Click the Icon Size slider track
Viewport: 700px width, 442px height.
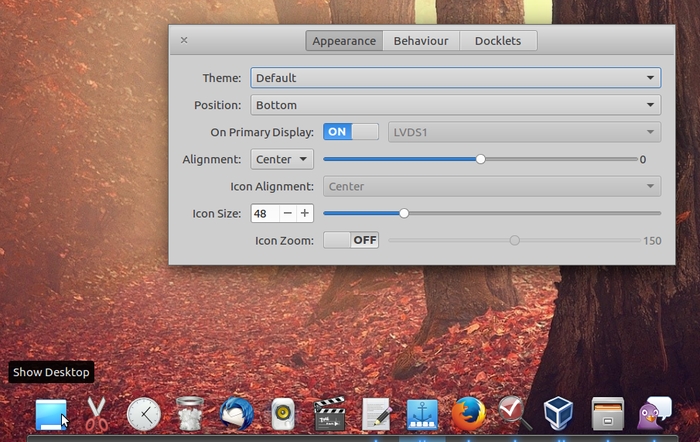tap(530, 213)
